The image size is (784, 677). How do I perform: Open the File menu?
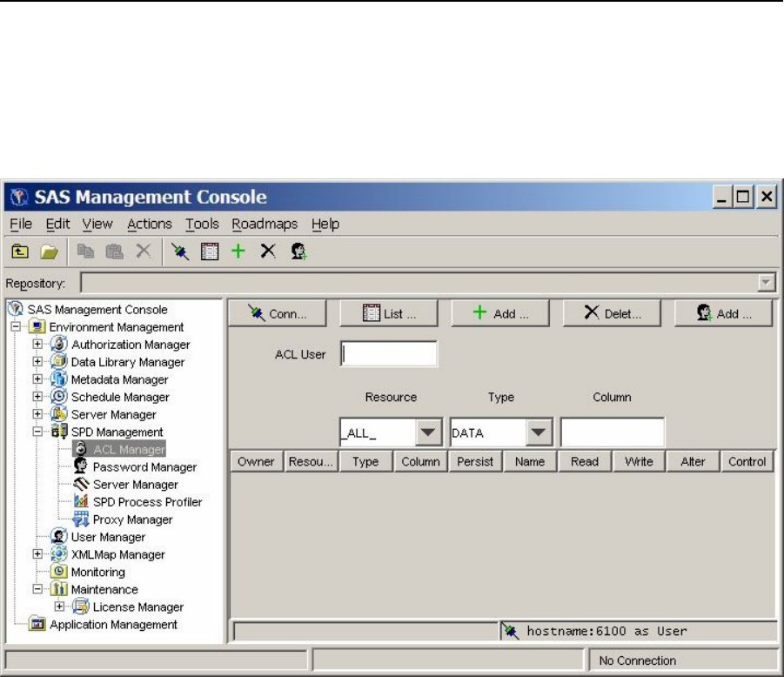pyautogui.click(x=21, y=224)
